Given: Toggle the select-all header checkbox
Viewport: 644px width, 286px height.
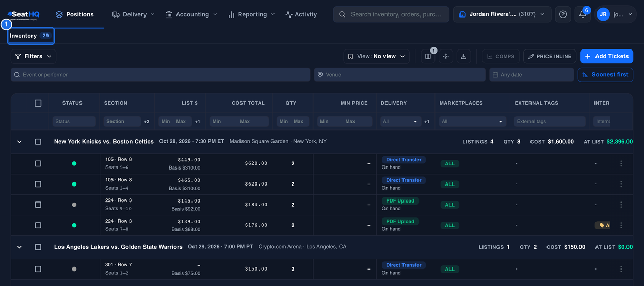Looking at the screenshot, I should 38,103.
